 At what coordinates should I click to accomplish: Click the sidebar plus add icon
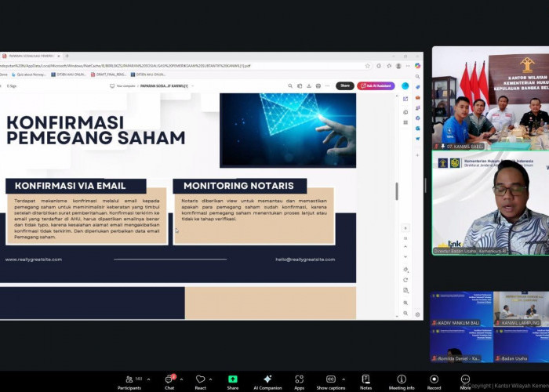[x=417, y=155]
